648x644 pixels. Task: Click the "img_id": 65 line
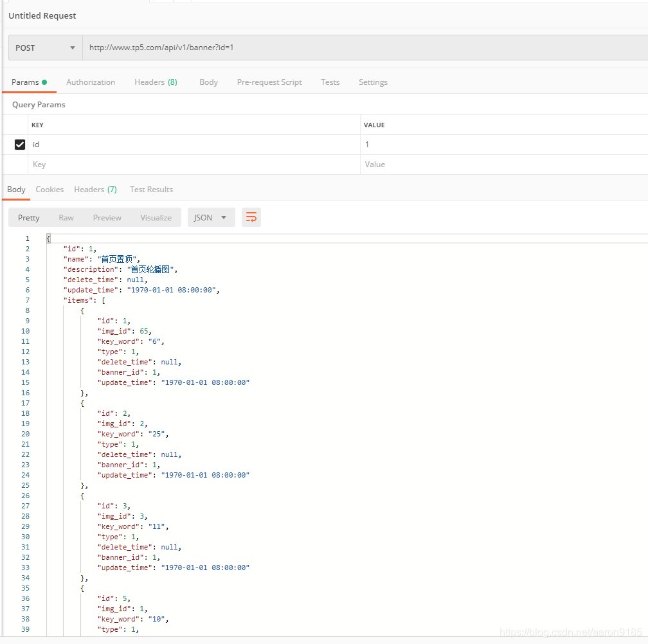pos(125,331)
